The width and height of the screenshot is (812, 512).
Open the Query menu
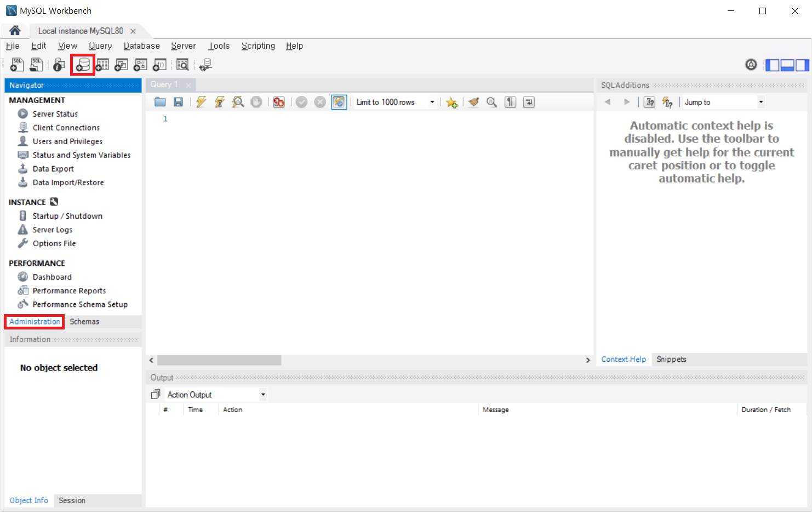100,46
